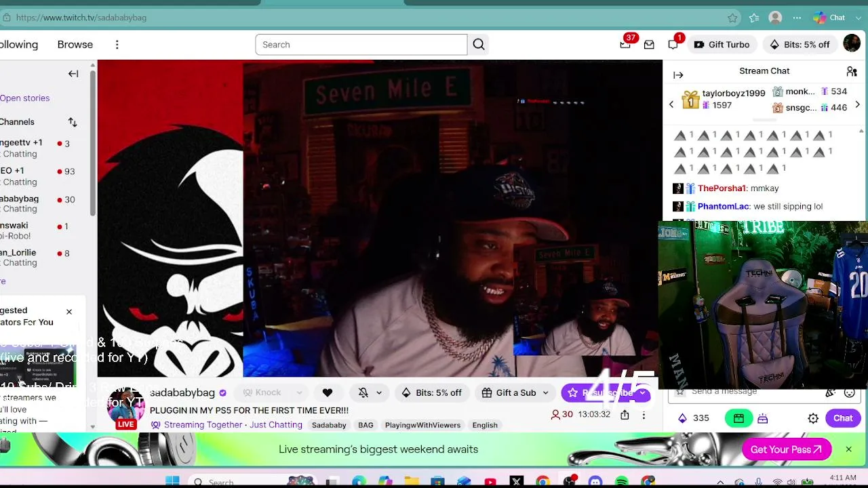The height and width of the screenshot is (488, 868).
Task: Claim the green channel points chest
Action: [738, 418]
